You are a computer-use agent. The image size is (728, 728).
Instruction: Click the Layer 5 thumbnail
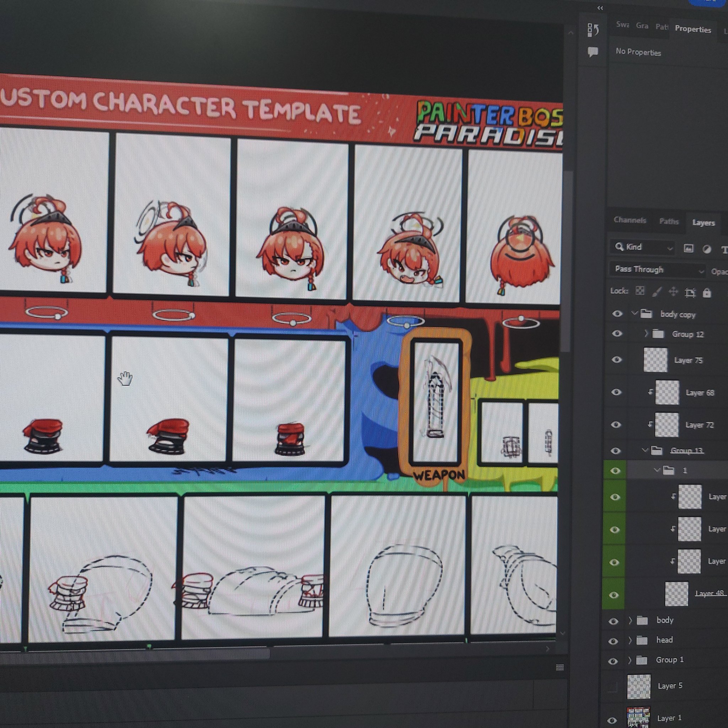coord(639,686)
